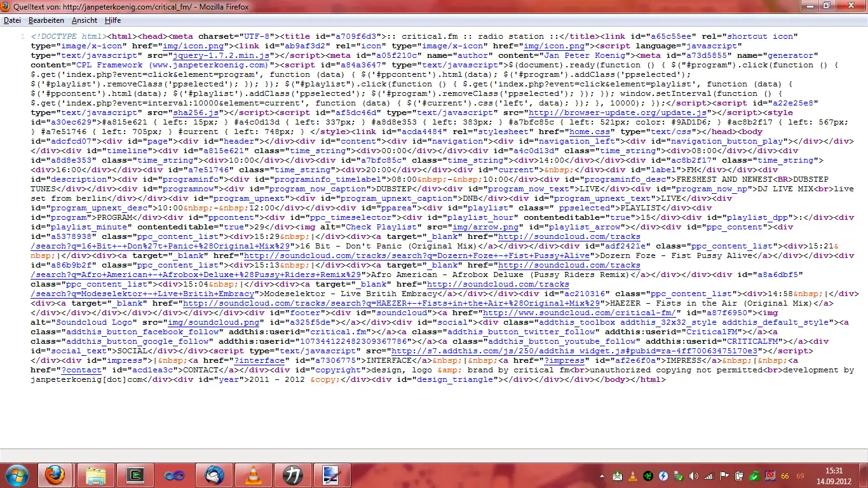The image size is (868, 488).
Task: Click the blue lightning bolt tray icon
Action: 663,476
